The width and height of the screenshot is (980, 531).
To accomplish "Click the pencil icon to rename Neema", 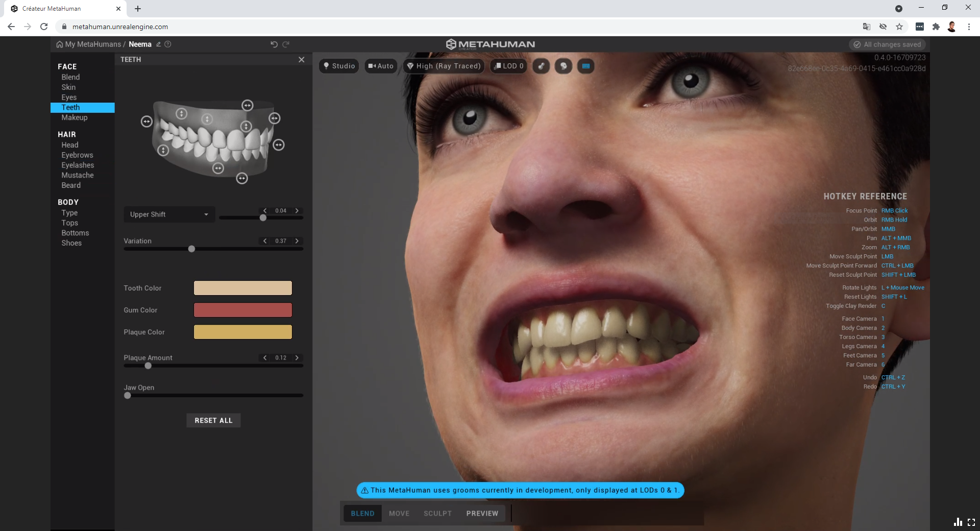I will click(x=159, y=44).
